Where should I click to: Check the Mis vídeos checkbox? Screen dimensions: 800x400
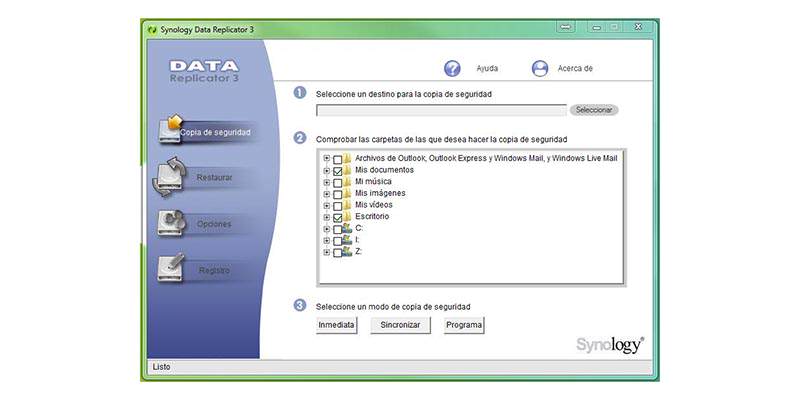tap(337, 206)
